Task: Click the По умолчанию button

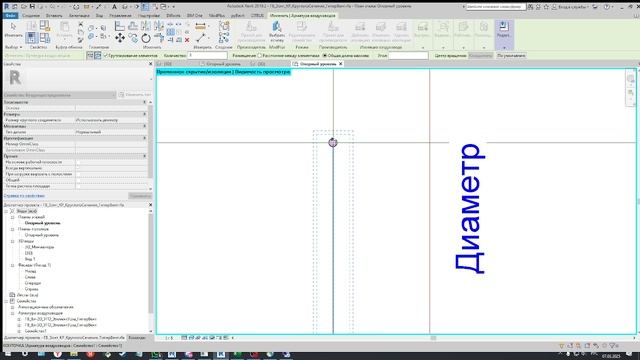Action: pos(511,56)
